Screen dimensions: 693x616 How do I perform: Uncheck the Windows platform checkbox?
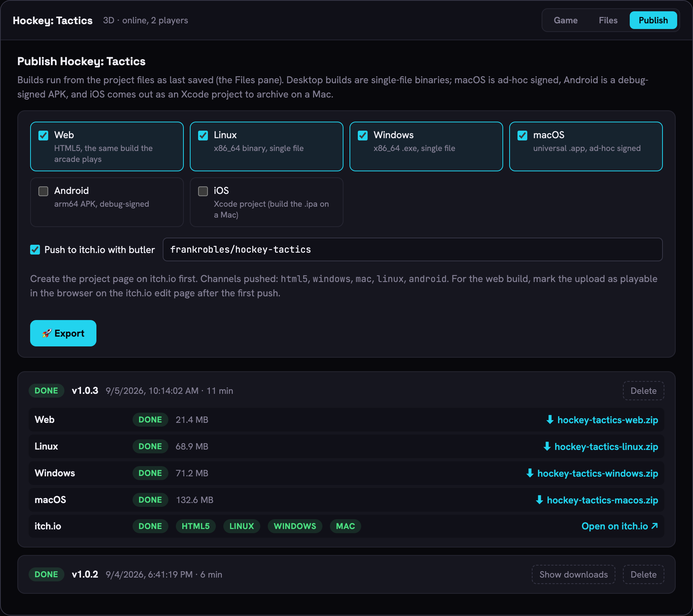[x=363, y=136]
